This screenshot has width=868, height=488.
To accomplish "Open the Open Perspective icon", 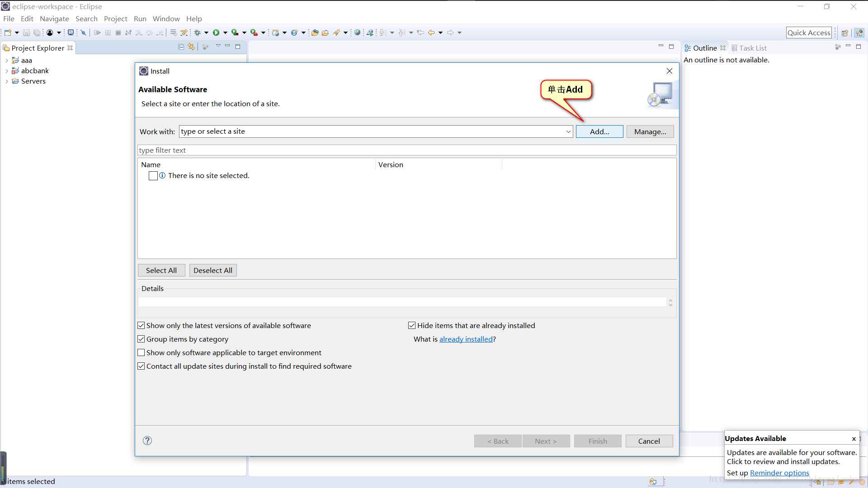I will pyautogui.click(x=844, y=33).
